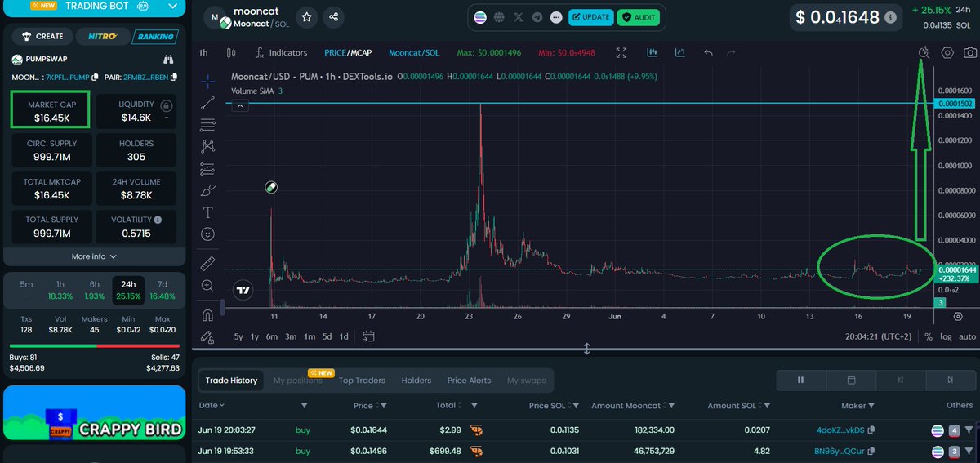980x463 pixels.
Task: Toggle log scale on chart
Action: pos(946,336)
